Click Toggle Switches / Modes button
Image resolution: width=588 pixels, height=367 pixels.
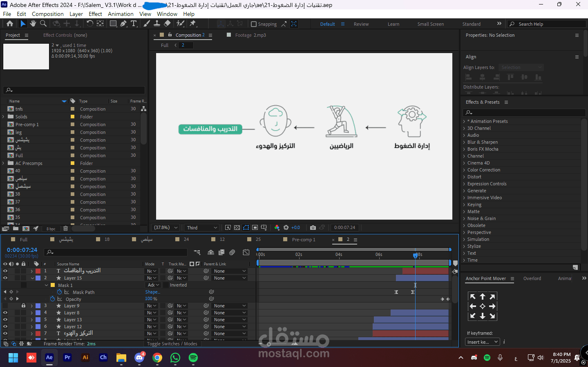click(172, 344)
